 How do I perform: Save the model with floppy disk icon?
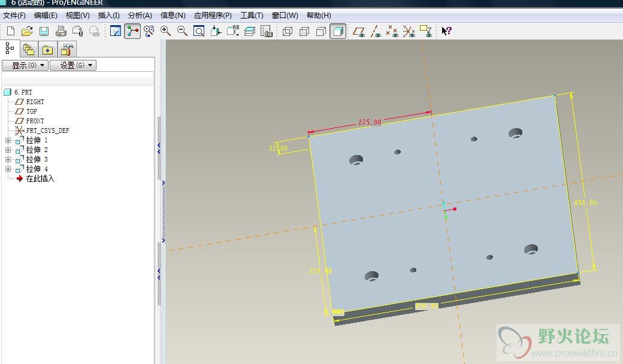44,31
